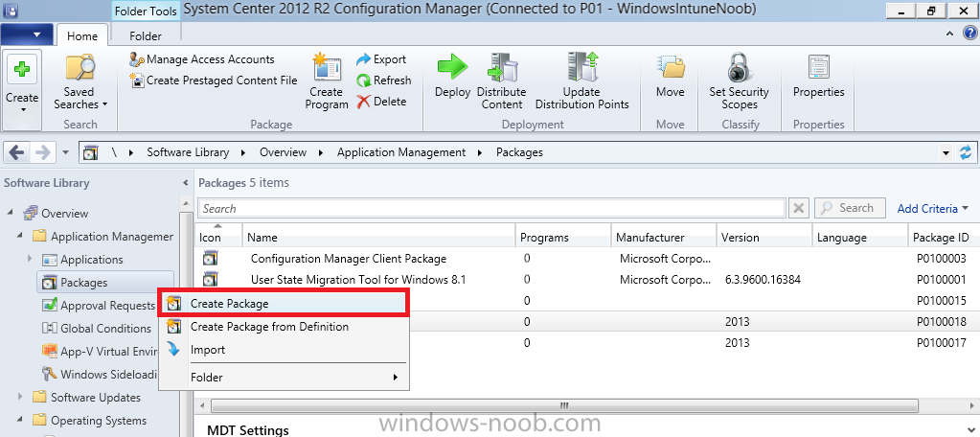
Task: Select the User State Migration Tool row icon
Action: tap(211, 279)
